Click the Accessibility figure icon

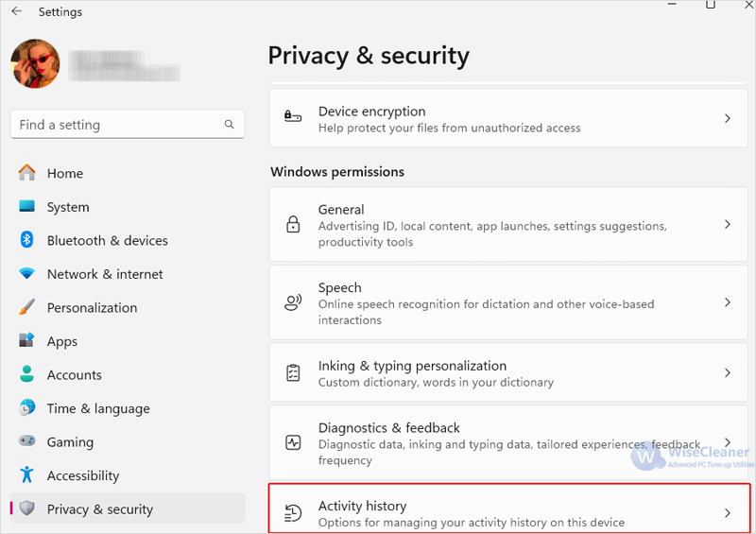click(x=27, y=475)
